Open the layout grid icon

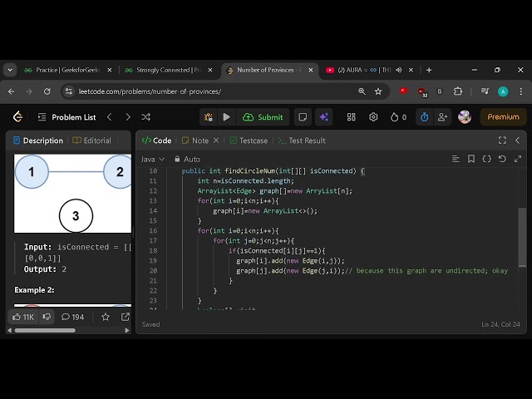[352, 117]
